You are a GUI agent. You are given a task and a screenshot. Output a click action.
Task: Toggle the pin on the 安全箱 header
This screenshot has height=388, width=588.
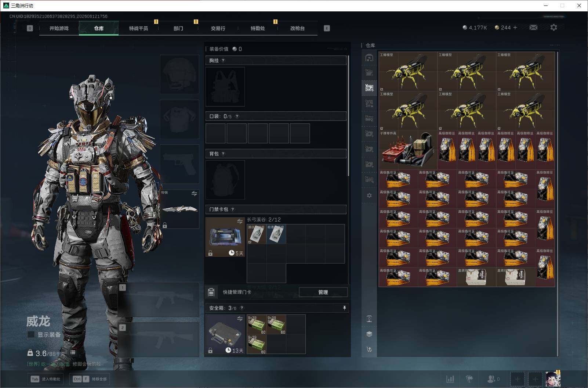(x=344, y=308)
